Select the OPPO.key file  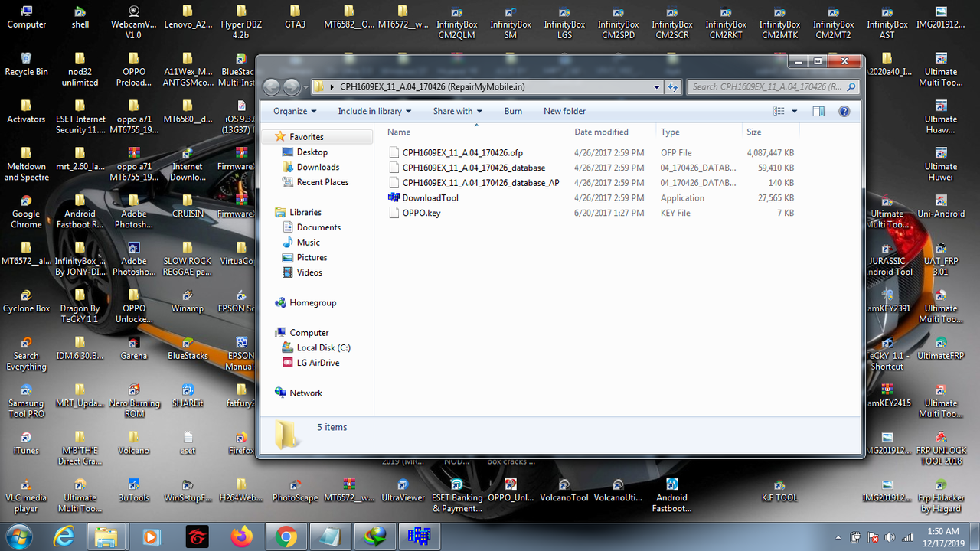pos(421,213)
